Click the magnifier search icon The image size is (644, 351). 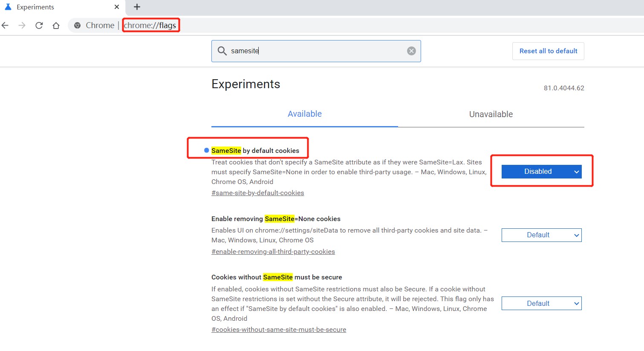click(x=222, y=51)
